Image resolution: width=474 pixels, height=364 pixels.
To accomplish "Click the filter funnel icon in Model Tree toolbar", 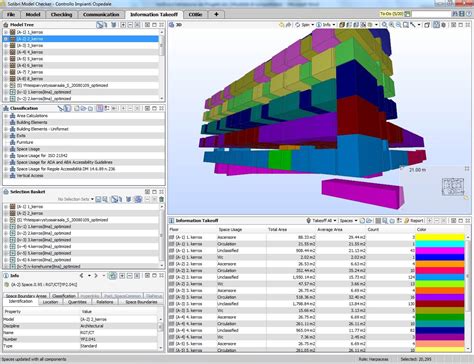I will click(114, 25).
